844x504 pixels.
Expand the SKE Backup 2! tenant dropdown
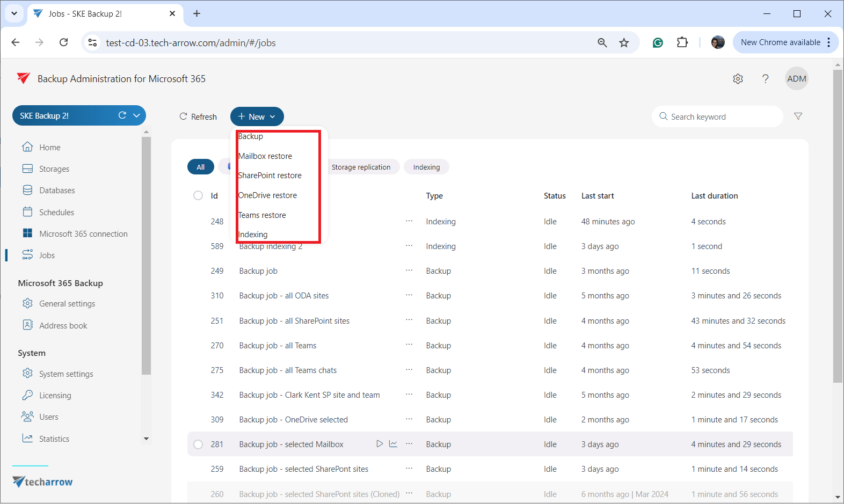pos(136,115)
